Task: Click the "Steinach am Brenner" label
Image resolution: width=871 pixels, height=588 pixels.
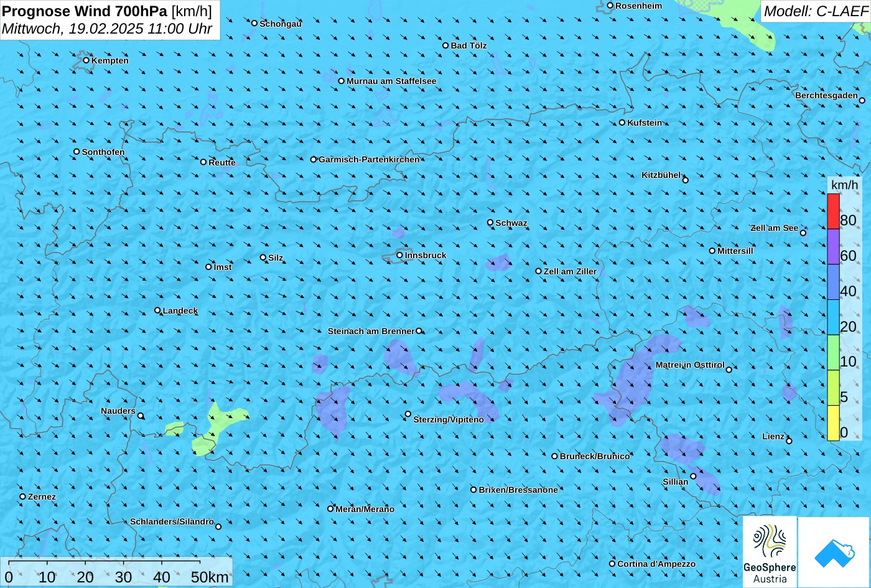Action: 371,331
